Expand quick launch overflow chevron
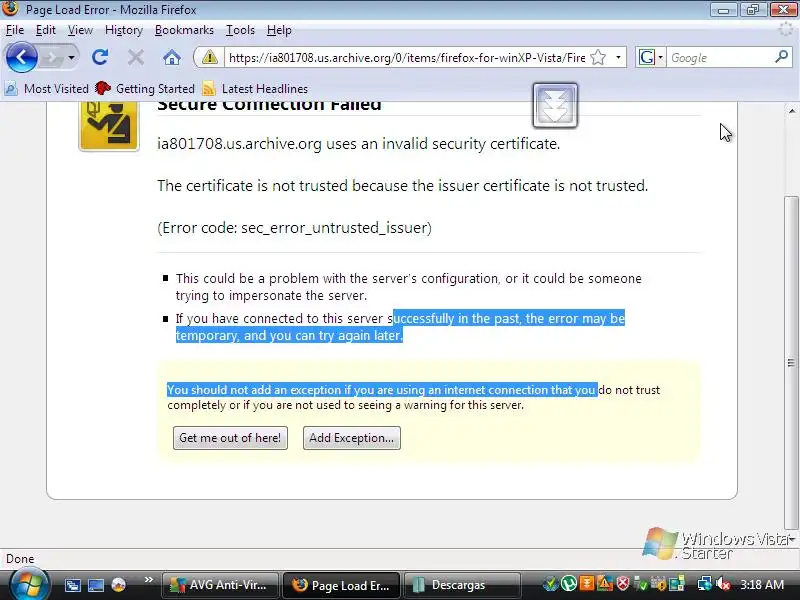This screenshot has width=800, height=600. [148, 580]
